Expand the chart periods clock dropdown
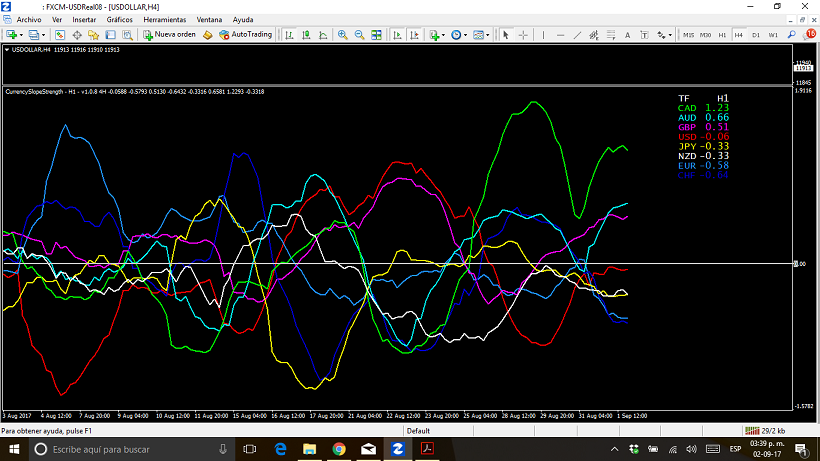 point(467,35)
